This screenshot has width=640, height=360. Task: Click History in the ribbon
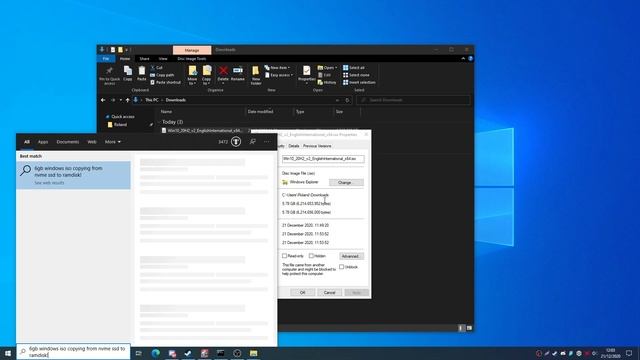(327, 82)
